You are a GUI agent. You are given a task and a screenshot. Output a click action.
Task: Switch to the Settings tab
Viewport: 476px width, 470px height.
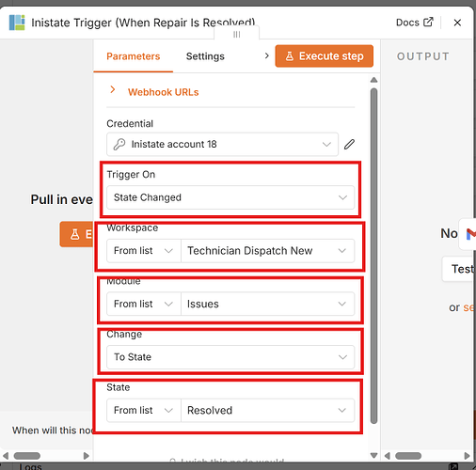(205, 56)
